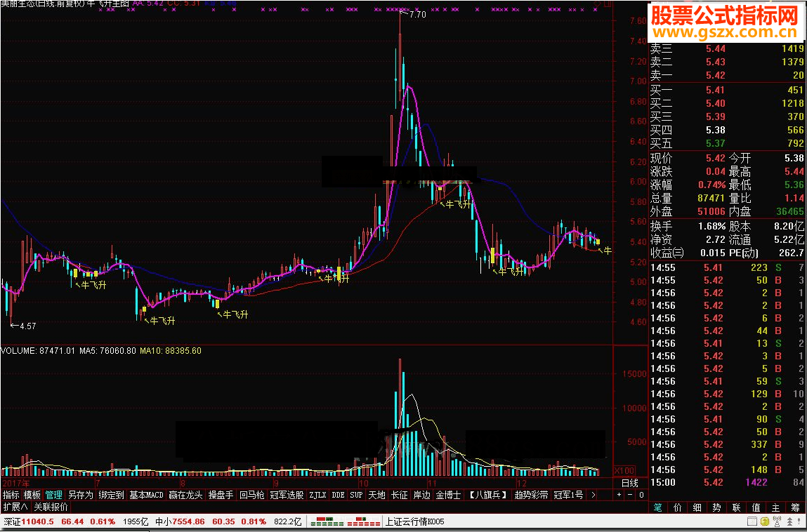Select the 势 trend tab
This screenshot has width=807, height=532.
pyautogui.click(x=717, y=507)
